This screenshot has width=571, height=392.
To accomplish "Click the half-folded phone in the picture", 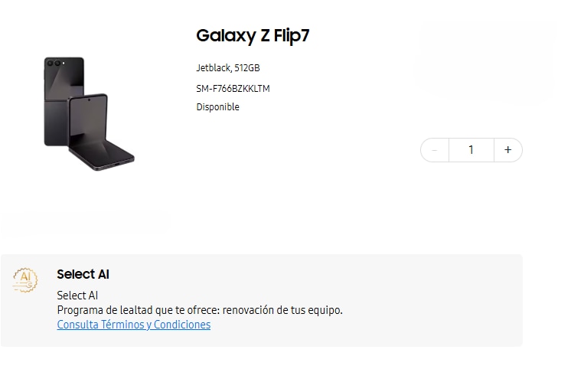I will (100, 133).
